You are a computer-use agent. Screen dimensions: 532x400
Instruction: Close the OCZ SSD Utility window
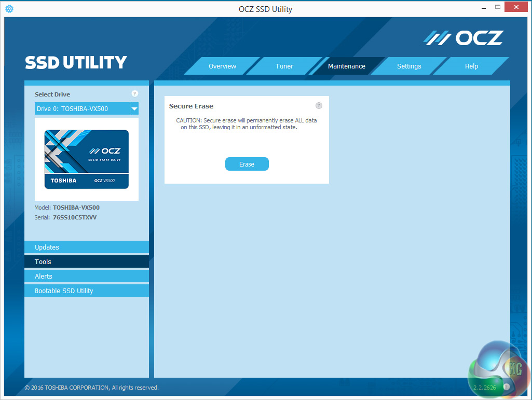pos(516,7)
